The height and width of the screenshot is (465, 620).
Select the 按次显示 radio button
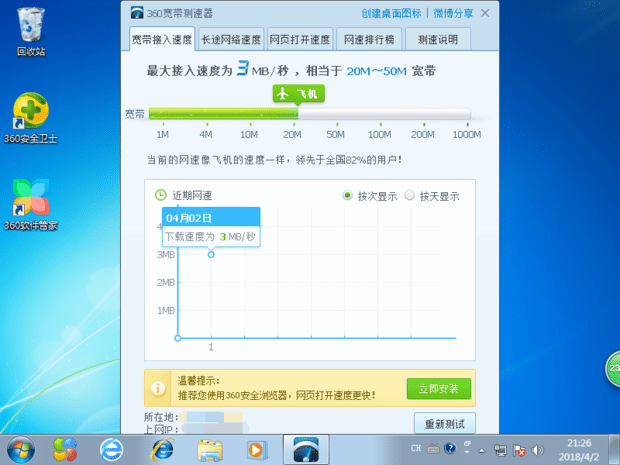coord(347,195)
